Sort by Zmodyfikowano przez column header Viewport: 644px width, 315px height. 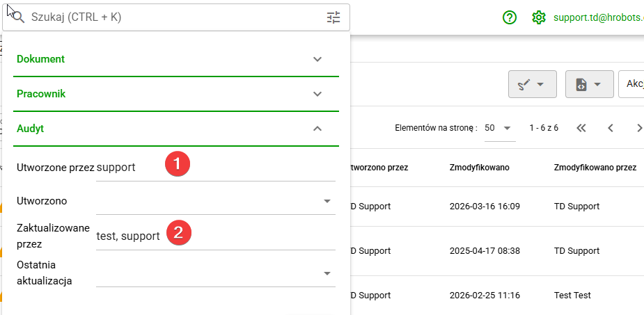click(x=595, y=168)
